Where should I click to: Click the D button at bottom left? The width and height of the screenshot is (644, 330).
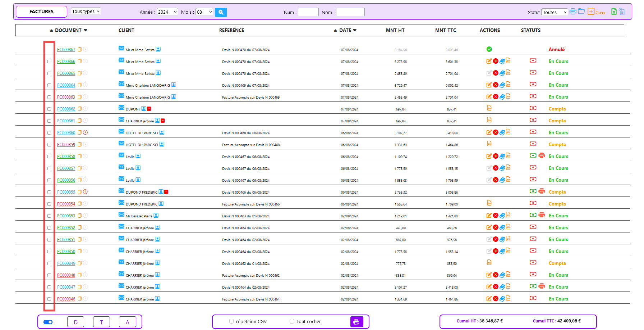75,322
